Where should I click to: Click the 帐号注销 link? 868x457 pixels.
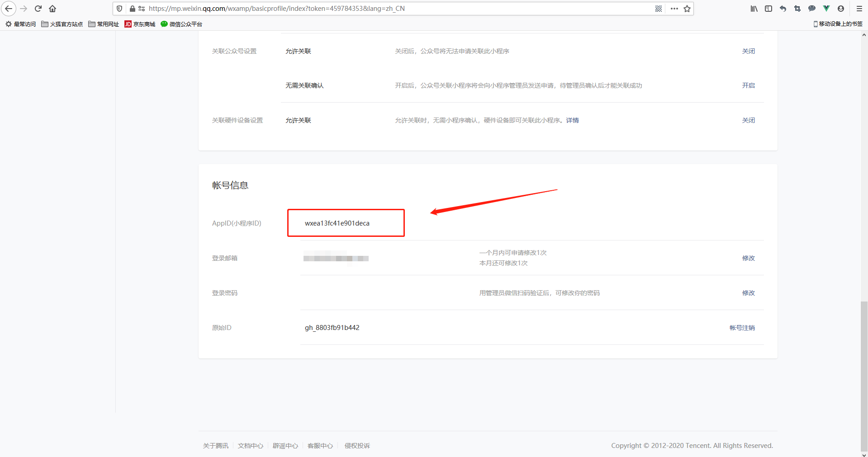click(x=742, y=328)
